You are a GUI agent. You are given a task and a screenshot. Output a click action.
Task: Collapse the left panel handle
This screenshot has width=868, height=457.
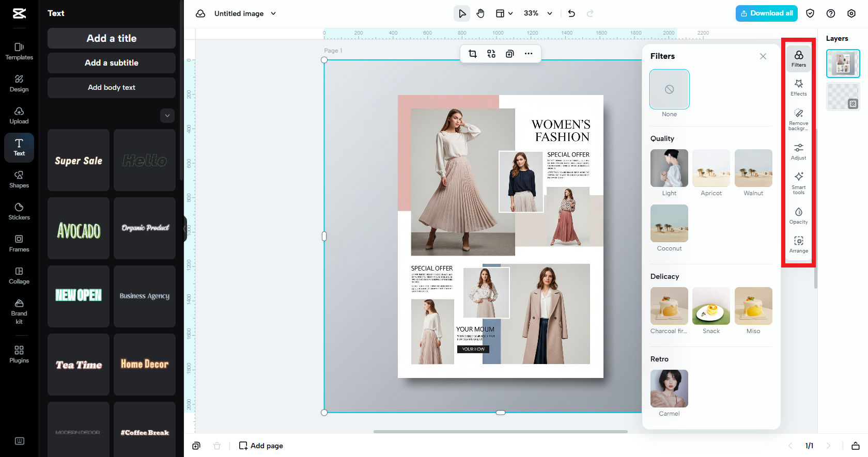click(184, 229)
